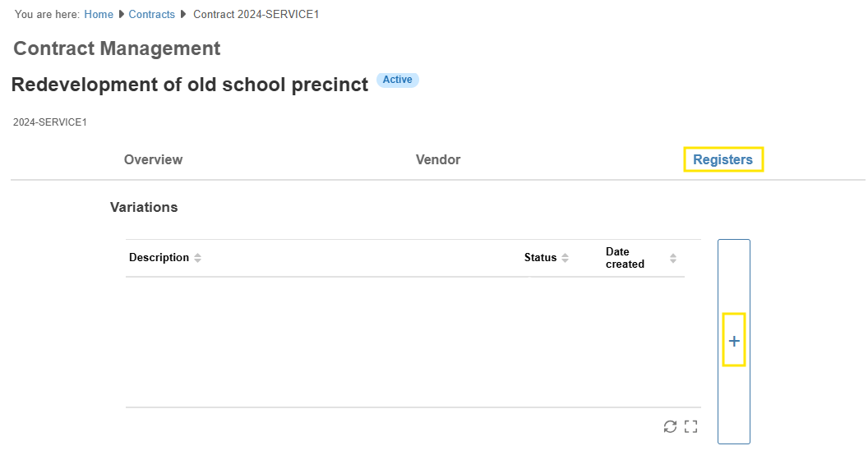The width and height of the screenshot is (868, 455).
Task: Select the Registers tab
Action: coord(723,159)
